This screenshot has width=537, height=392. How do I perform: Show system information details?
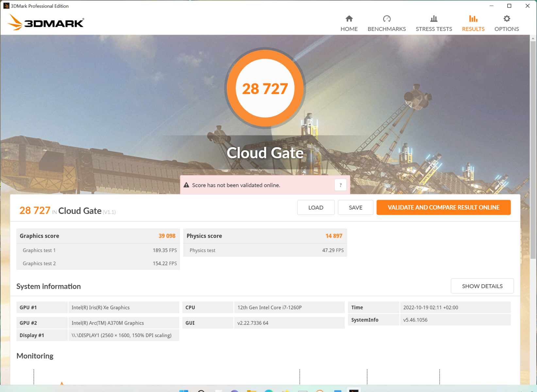[x=482, y=286]
